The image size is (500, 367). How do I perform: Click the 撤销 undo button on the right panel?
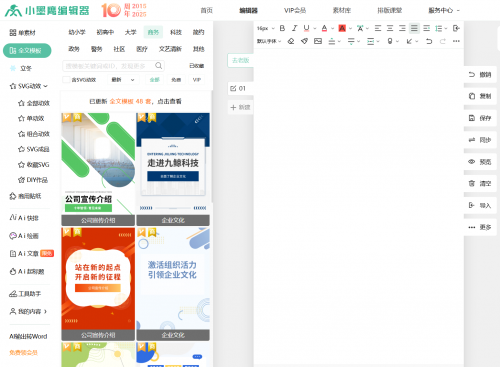pyautogui.click(x=480, y=74)
